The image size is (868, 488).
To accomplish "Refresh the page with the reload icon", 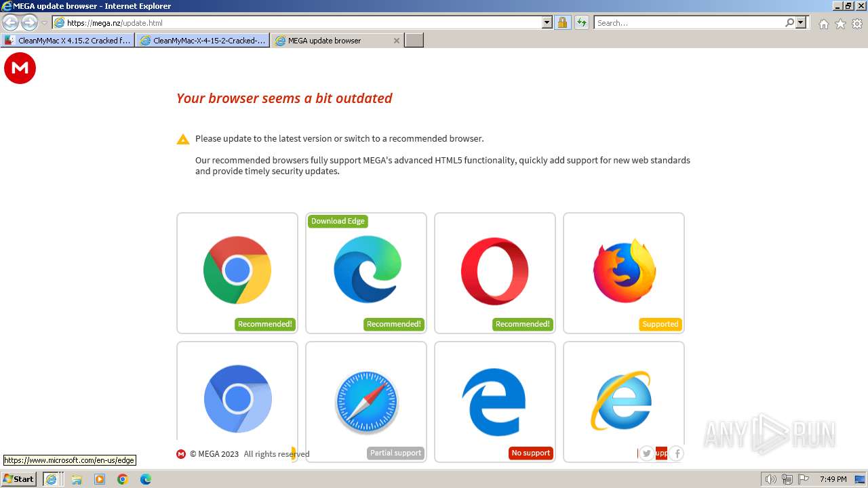I will click(582, 22).
